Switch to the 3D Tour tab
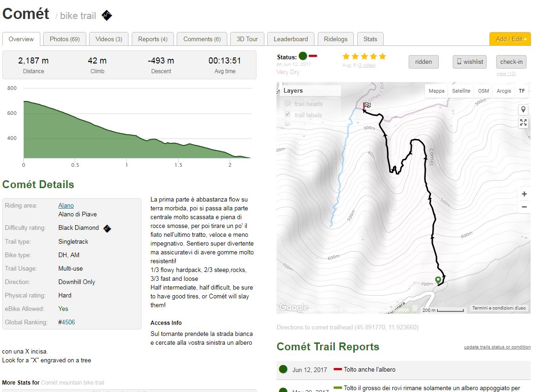The image size is (558, 392). pyautogui.click(x=247, y=39)
